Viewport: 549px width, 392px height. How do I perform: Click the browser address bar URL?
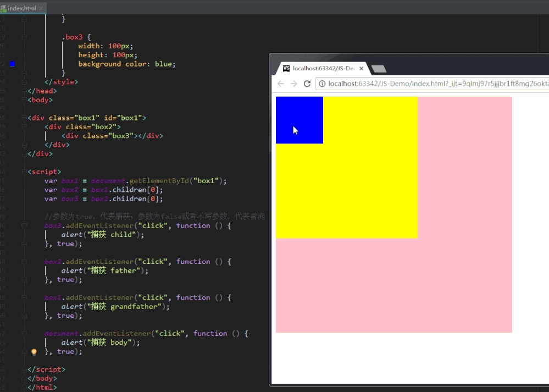coord(434,84)
